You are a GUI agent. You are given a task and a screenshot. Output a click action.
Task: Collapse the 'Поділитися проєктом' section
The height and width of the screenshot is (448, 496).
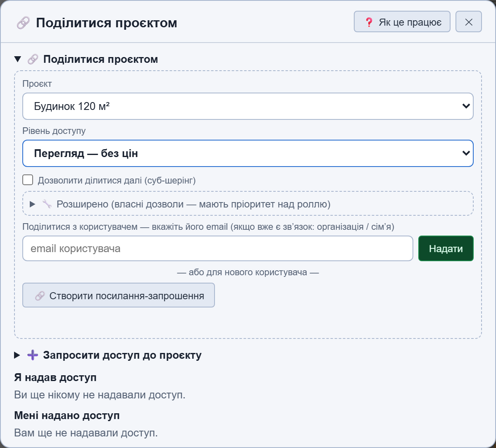click(x=86, y=59)
